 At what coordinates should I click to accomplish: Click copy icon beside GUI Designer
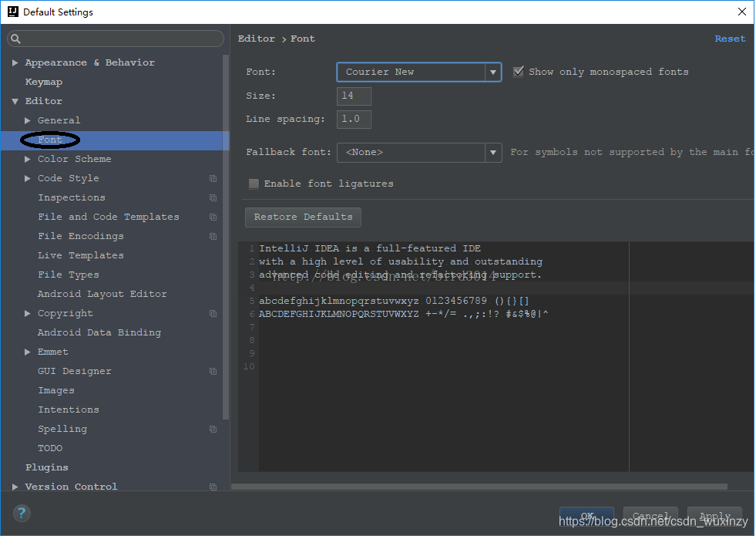click(213, 372)
